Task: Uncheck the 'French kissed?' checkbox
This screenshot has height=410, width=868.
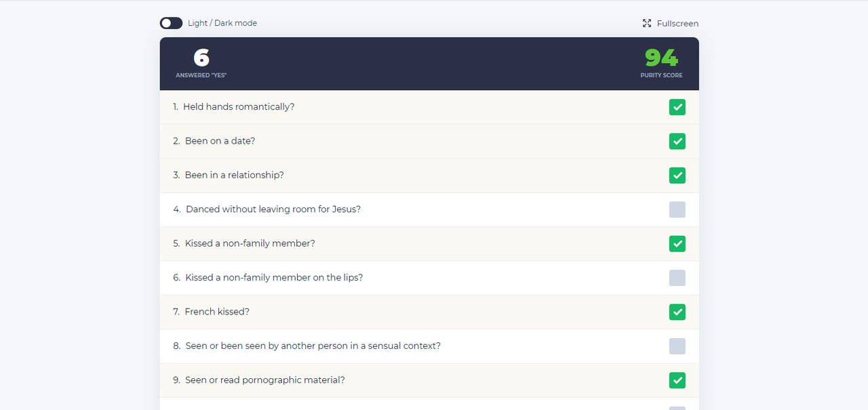Action: pos(677,312)
